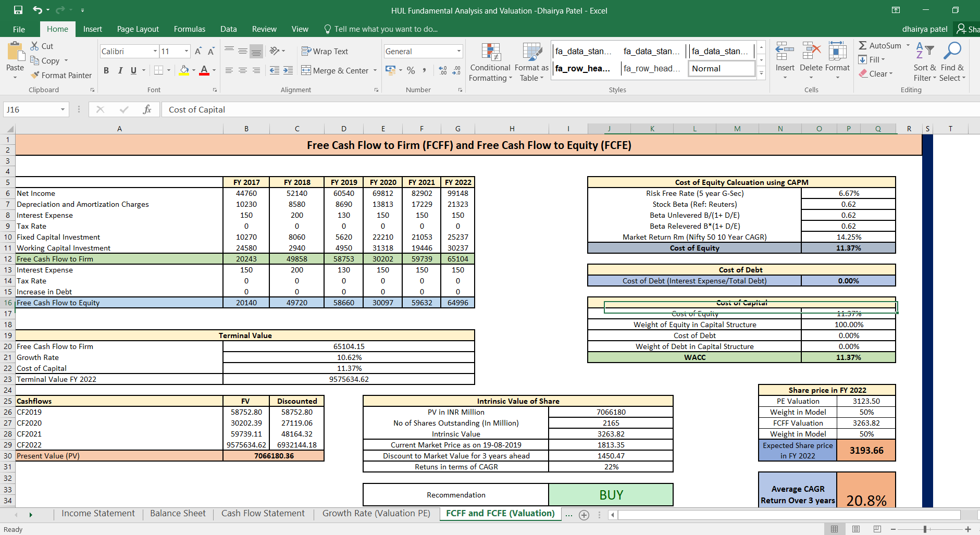The width and height of the screenshot is (980, 535).
Task: Select the entire sheet with corner triangle
Action: [x=9, y=129]
